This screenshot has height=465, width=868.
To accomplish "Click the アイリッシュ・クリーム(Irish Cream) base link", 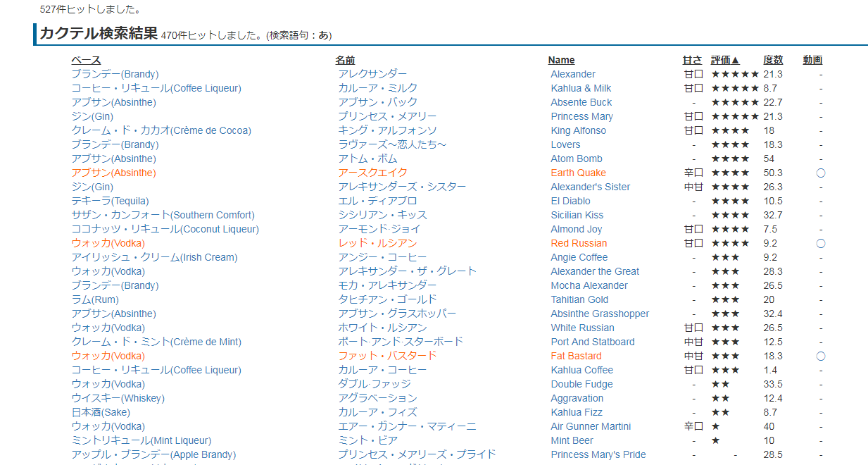I will click(154, 257).
